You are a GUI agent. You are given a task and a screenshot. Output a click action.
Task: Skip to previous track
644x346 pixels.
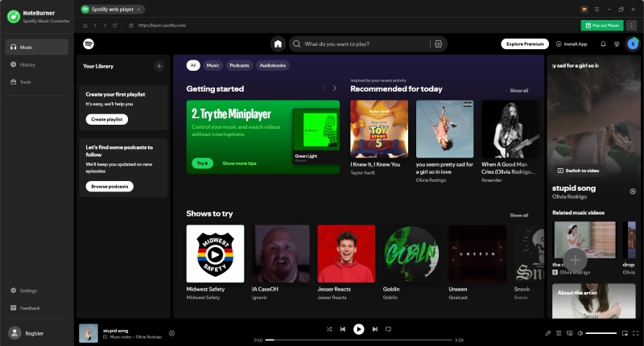343,329
